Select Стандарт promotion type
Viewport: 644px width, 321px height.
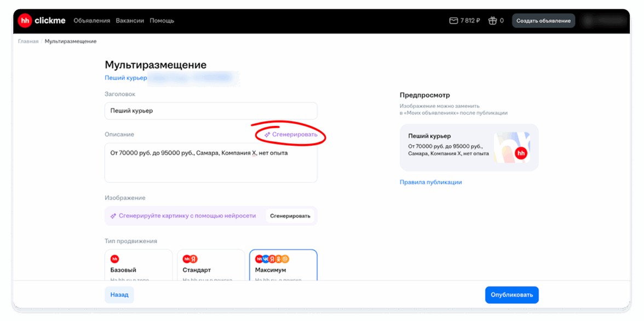(x=211, y=265)
